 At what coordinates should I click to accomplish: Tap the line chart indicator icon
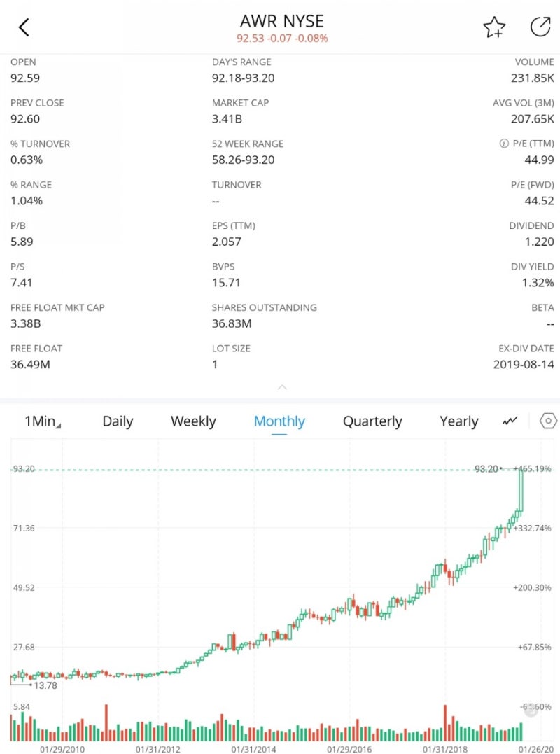click(x=510, y=421)
